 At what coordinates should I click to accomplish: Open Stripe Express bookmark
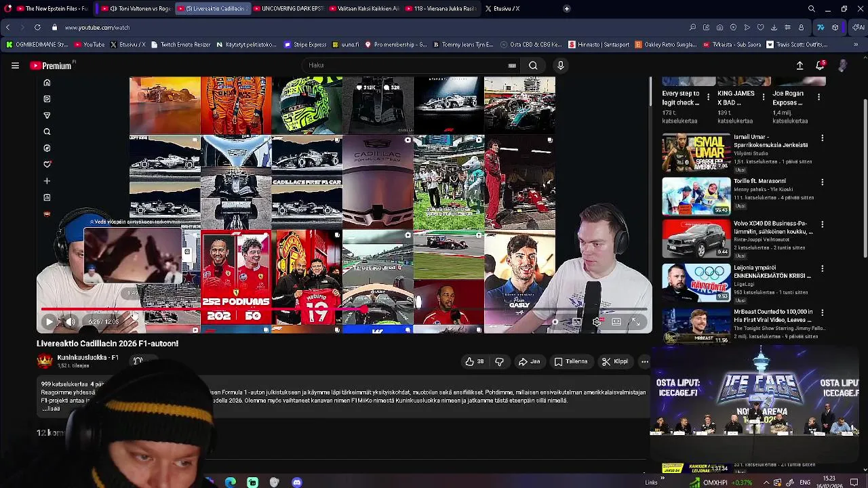click(x=305, y=45)
